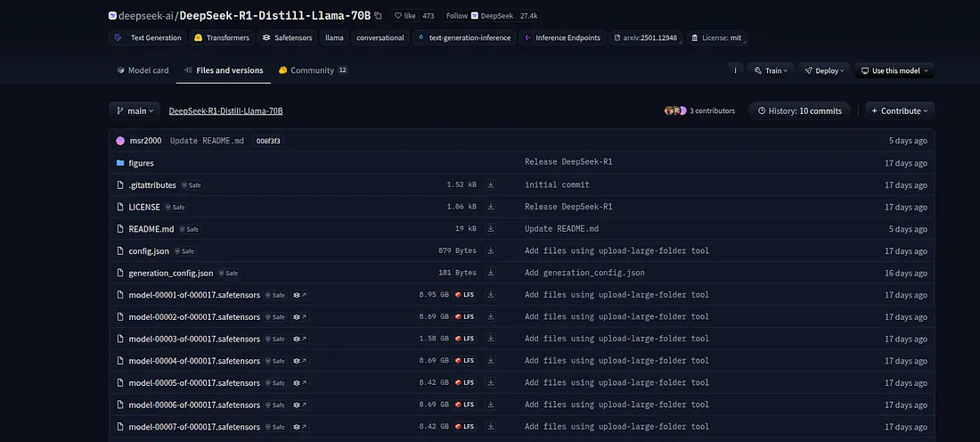Open tensor viewer icon for model-00004-of-000017.safetensors
Viewport: 980px width, 442px height.
tap(300, 361)
